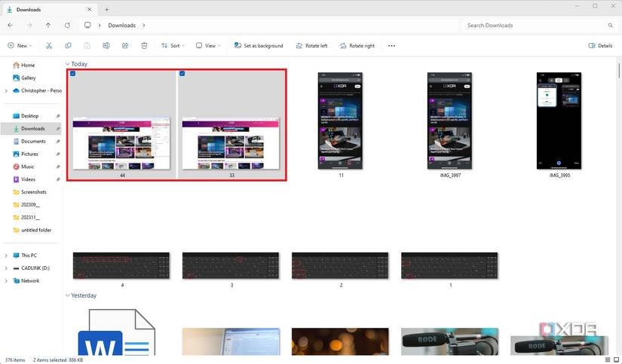The height and width of the screenshot is (364, 622).
Task: Refresh the Downloads folder
Action: [67, 25]
